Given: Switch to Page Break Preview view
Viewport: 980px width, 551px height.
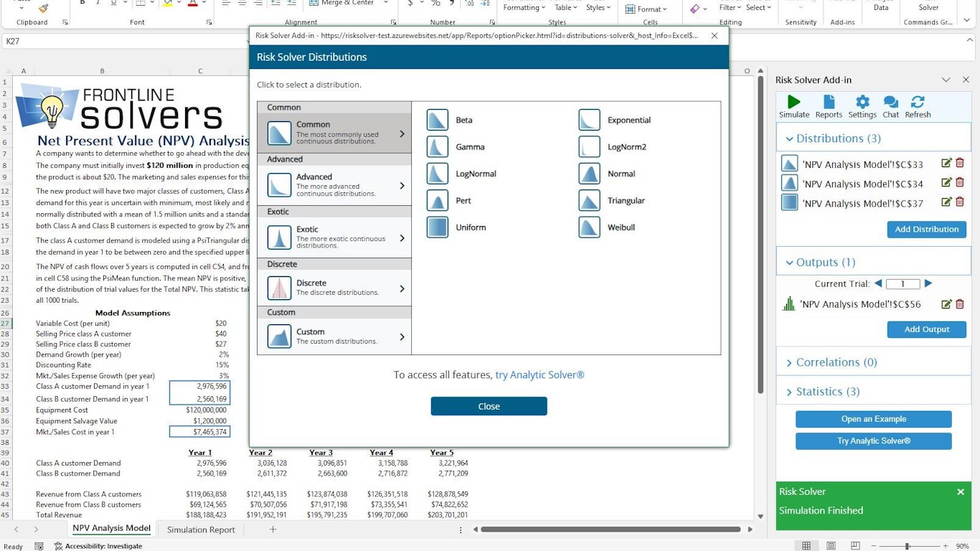Looking at the screenshot, I should [854, 546].
